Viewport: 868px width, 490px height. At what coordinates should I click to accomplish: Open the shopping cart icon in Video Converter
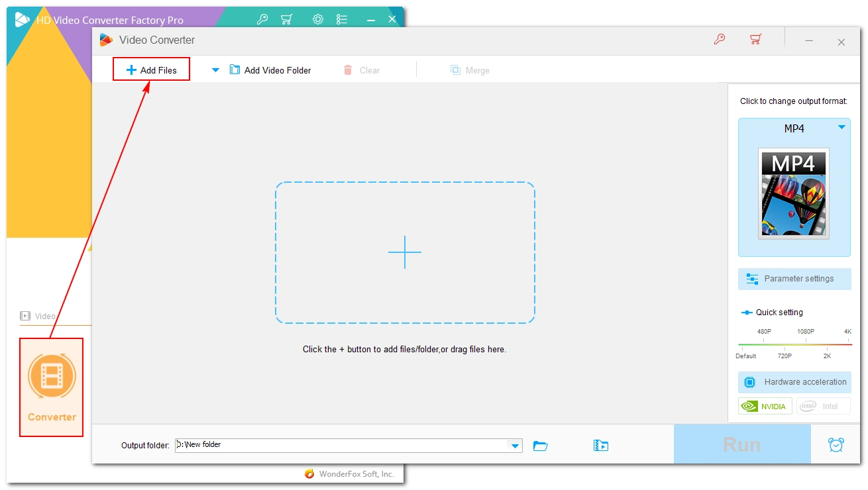pyautogui.click(x=755, y=40)
